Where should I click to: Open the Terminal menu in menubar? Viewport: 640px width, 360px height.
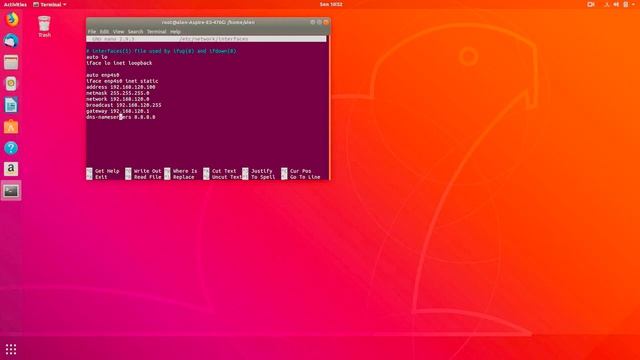coord(157,31)
